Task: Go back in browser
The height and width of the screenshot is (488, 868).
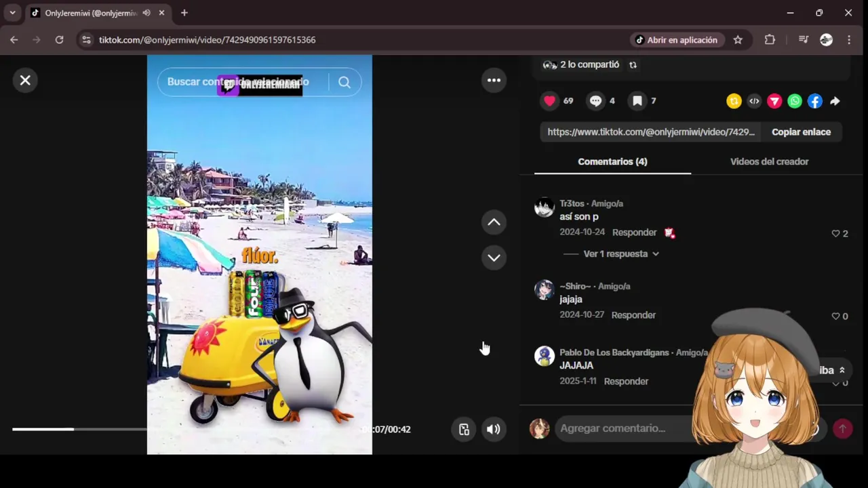Action: point(14,40)
